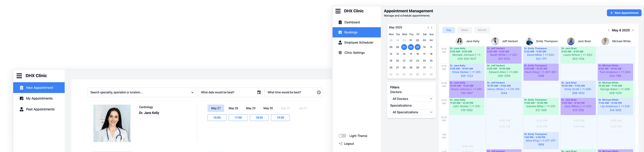Open the All Doctors dropdown
This screenshot has height=152, width=644.
(411, 99)
